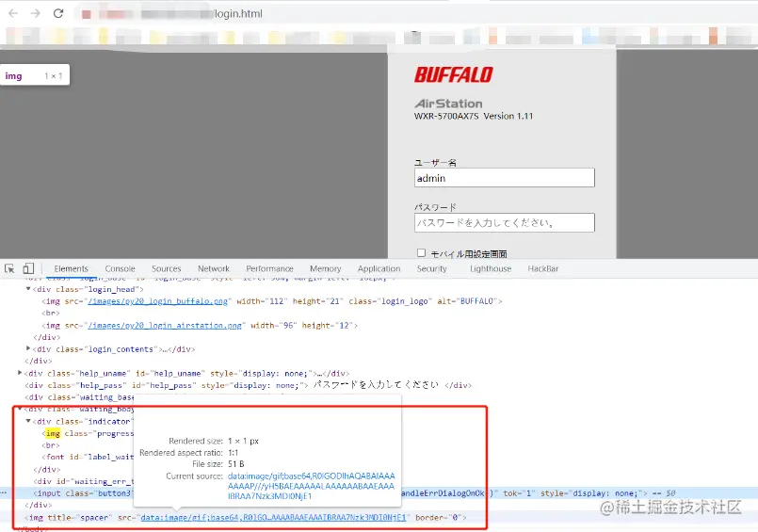Enable the mobile settings screen checkbox
The width and height of the screenshot is (758, 532).
coord(421,252)
